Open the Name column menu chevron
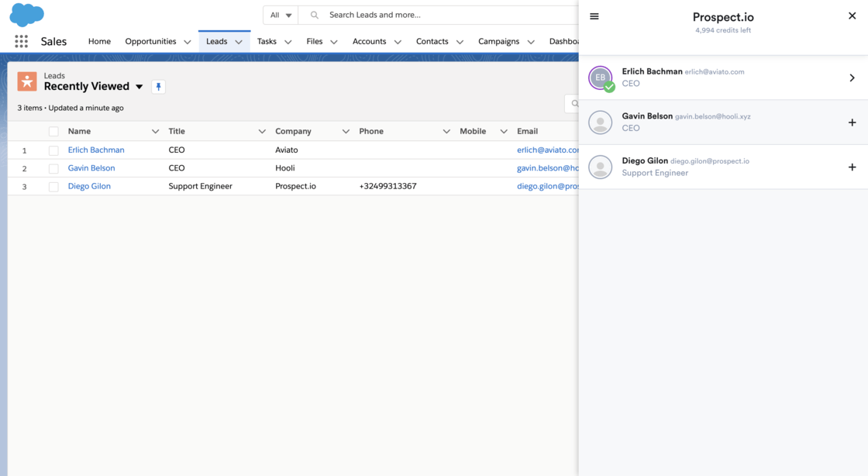This screenshot has height=476, width=868. [155, 131]
